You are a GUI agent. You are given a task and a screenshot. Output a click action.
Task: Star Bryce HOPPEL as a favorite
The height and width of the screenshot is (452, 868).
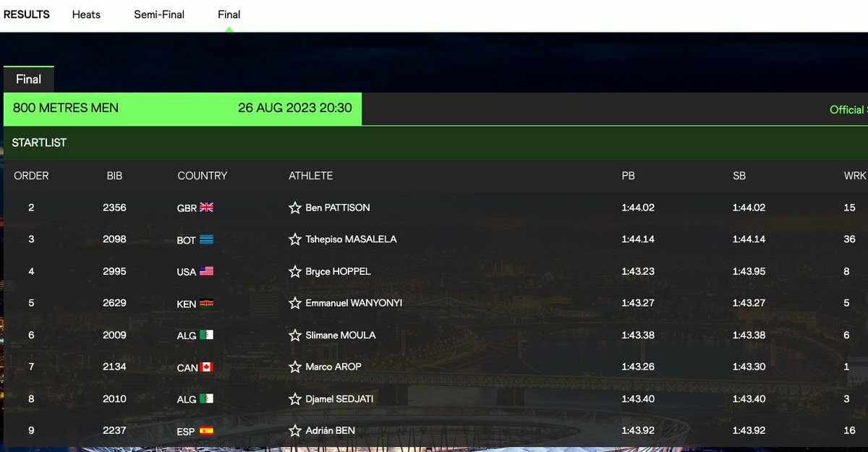[295, 272]
